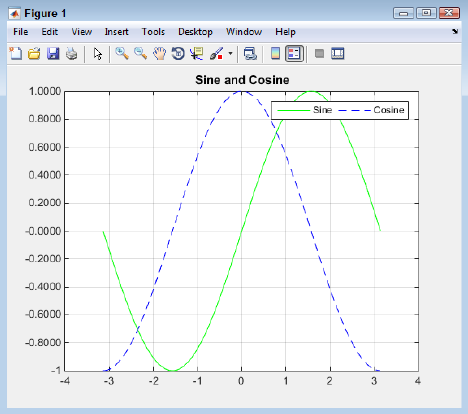Open the View menu
The image size is (468, 414).
(82, 32)
